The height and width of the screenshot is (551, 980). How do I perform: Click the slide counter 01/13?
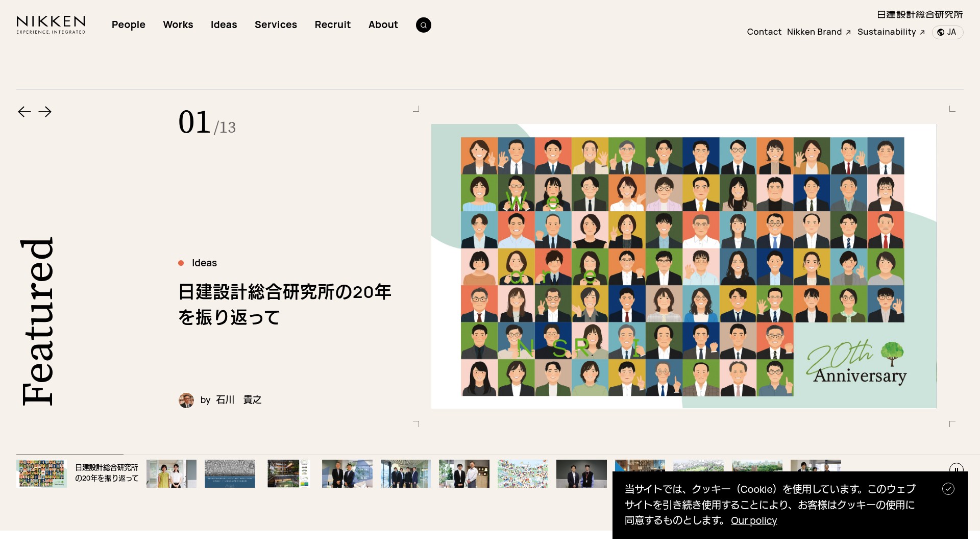tap(207, 122)
